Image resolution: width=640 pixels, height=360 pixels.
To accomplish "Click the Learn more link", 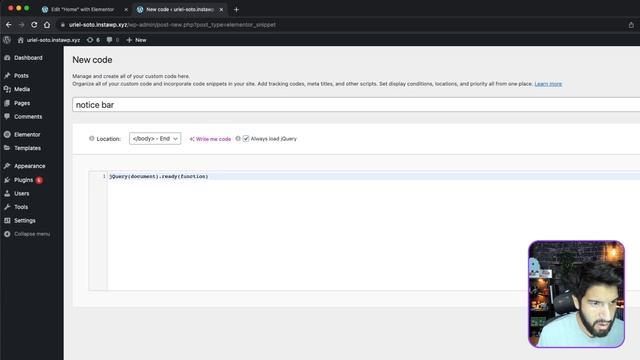I will point(548,84).
